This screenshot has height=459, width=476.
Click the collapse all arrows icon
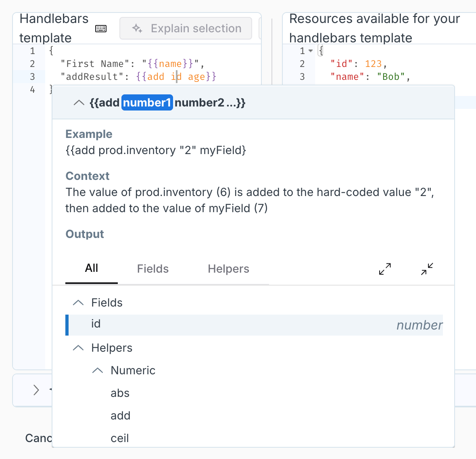coord(427,269)
